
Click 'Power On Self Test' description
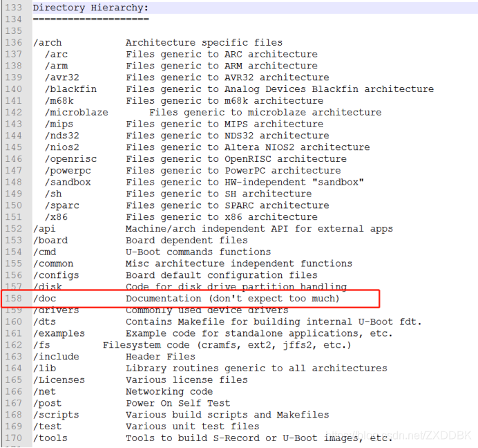coord(178,403)
